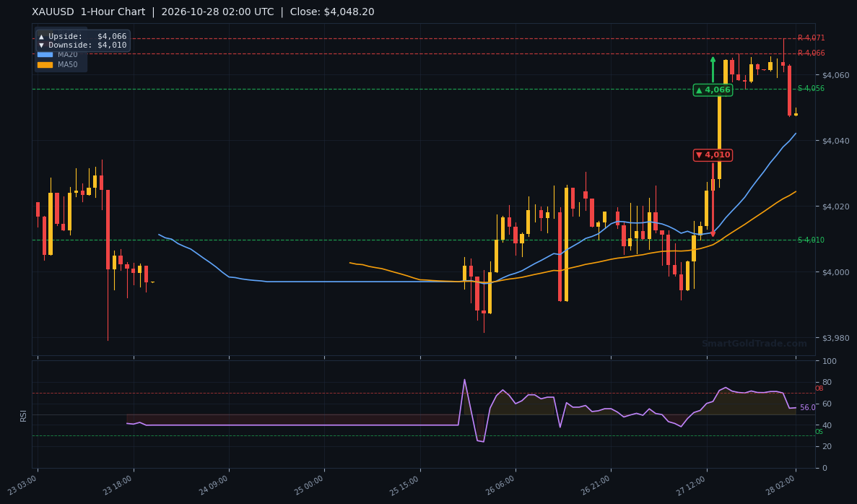Click the '27 12:00' time axis label
This screenshot has height=504, width=857.
tap(692, 485)
